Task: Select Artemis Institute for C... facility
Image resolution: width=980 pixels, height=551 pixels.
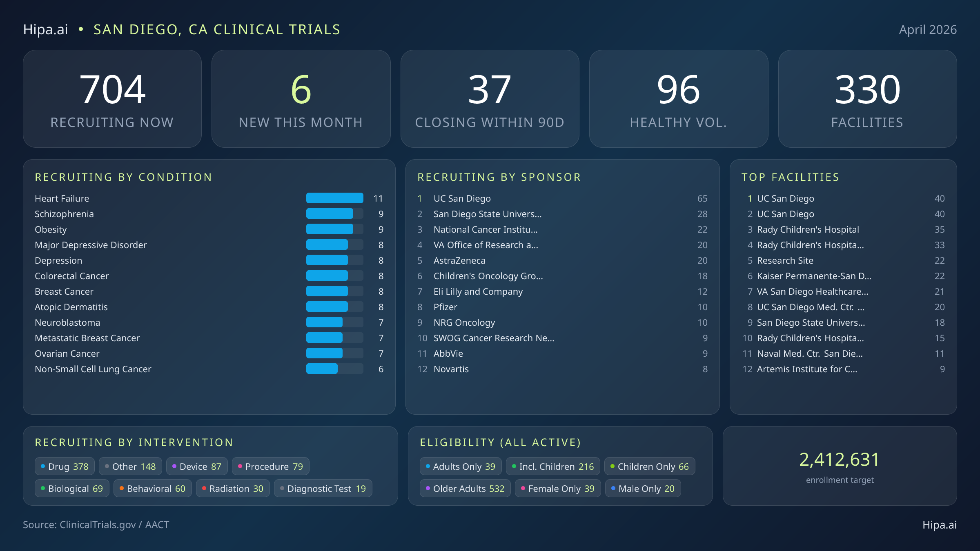Action: [x=843, y=369]
